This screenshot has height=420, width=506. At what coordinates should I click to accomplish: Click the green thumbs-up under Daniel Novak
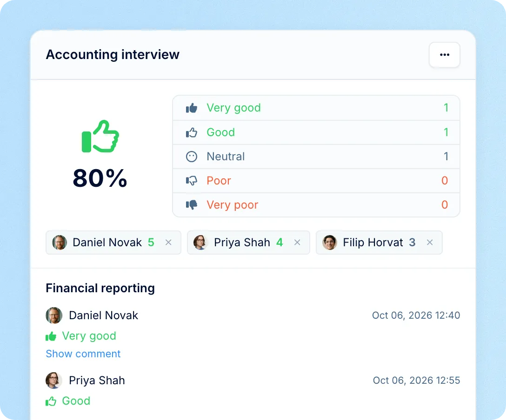coord(51,336)
